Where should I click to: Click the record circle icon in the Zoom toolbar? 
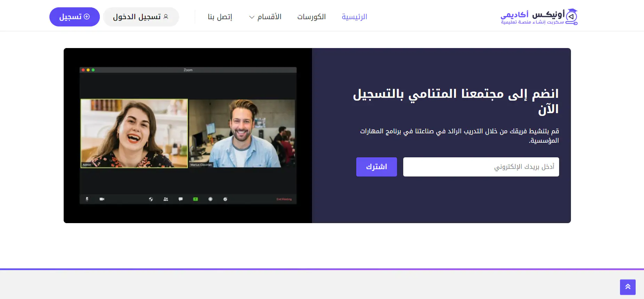210,199
